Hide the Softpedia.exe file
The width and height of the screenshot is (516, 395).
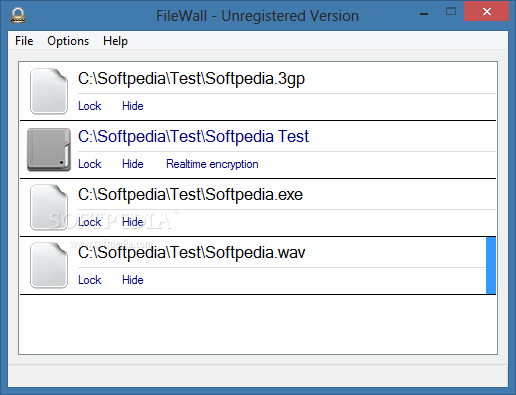[133, 222]
